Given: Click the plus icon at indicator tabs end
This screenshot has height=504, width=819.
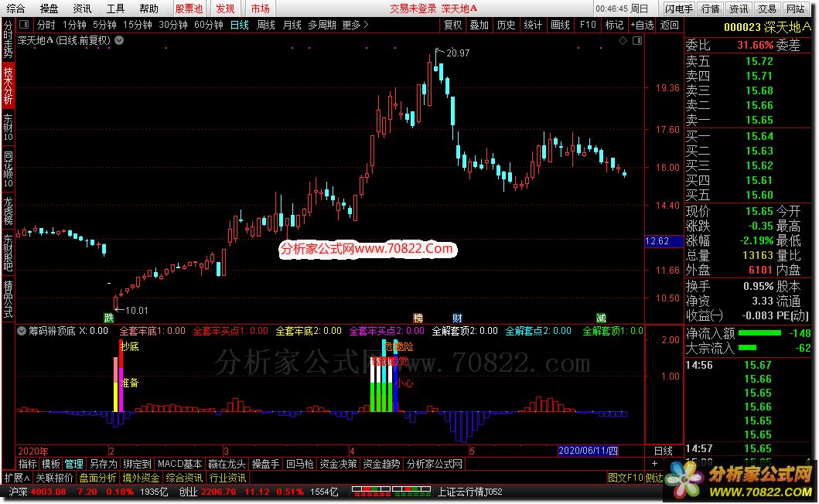Looking at the screenshot, I should pos(654,464).
